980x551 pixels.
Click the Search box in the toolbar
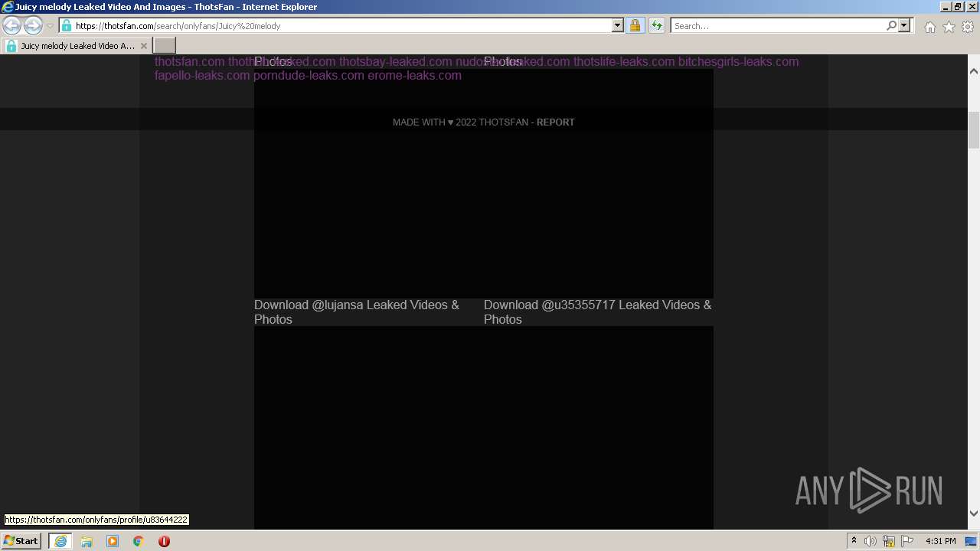(777, 25)
